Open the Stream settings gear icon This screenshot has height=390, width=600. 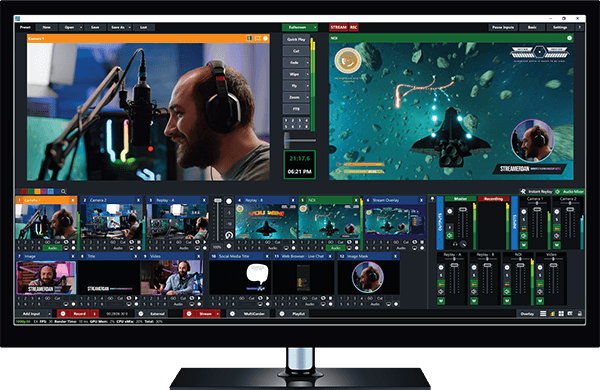(x=189, y=313)
